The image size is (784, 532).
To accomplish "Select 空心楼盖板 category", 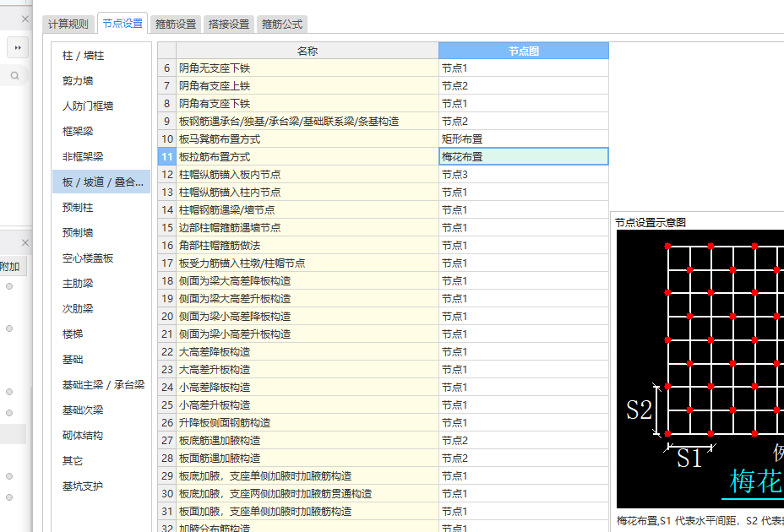I will tap(101, 258).
